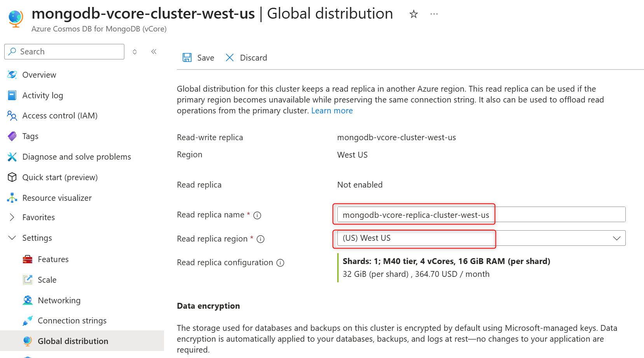Click the Read replica region info icon
This screenshot has height=358, width=644.
(x=261, y=239)
